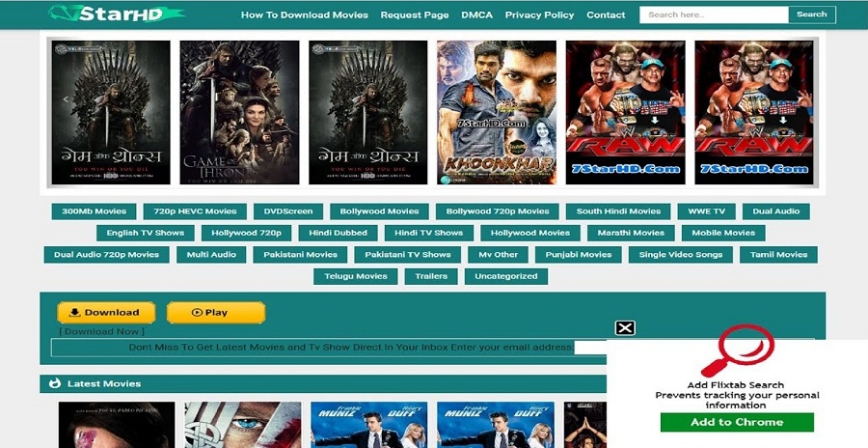This screenshot has height=448, width=868.
Task: Click the Search button in header
Action: pos(811,15)
